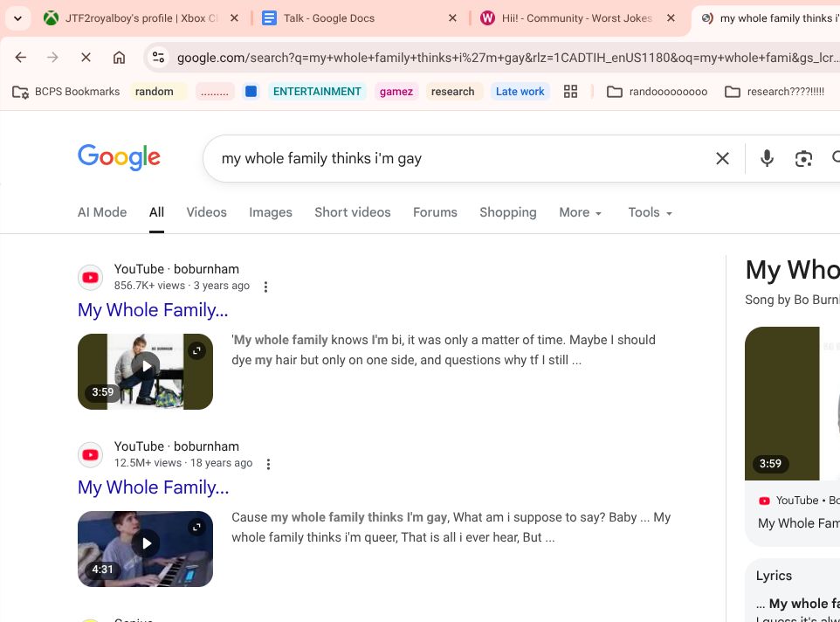Open the Tools dropdown
This screenshot has height=622, width=840.
pyautogui.click(x=650, y=212)
